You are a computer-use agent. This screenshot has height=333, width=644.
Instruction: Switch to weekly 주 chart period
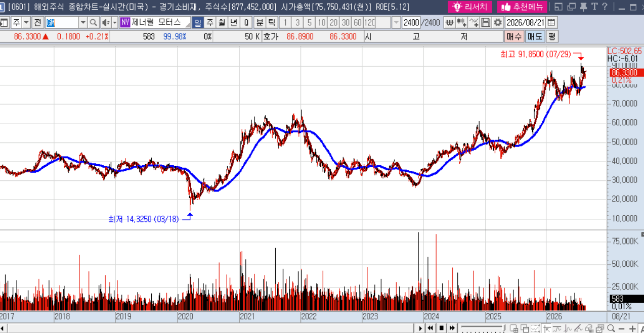pos(209,23)
